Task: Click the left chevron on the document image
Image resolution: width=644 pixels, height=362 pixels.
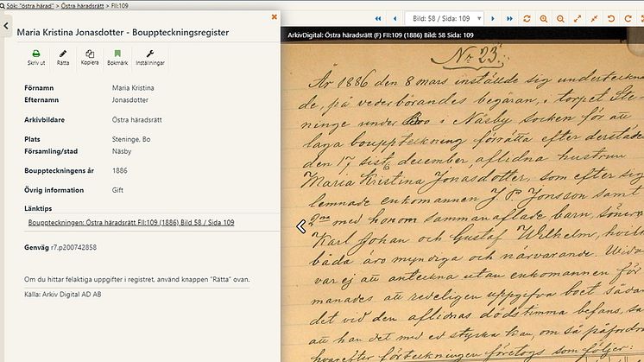Action: tap(301, 226)
